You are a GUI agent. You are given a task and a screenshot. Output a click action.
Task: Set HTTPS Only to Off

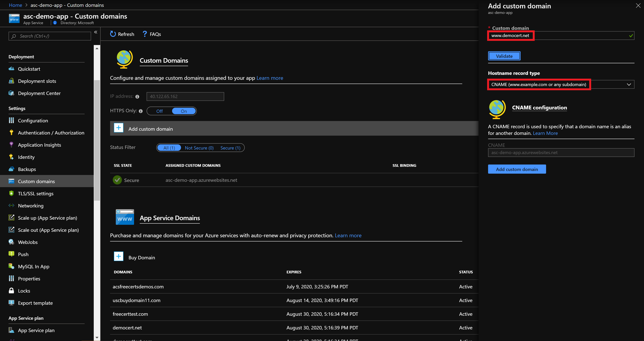(160, 111)
